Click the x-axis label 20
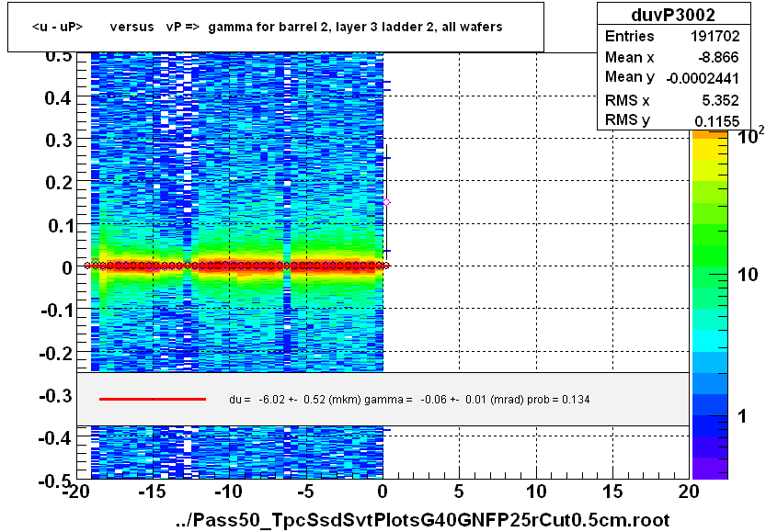This screenshot has width=766, height=532. tap(689, 492)
